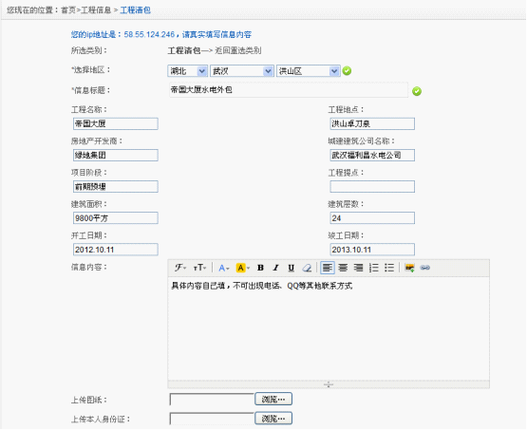Insert hyperlink with chain icon
Viewport: 527px width, 430px height.
point(425,268)
